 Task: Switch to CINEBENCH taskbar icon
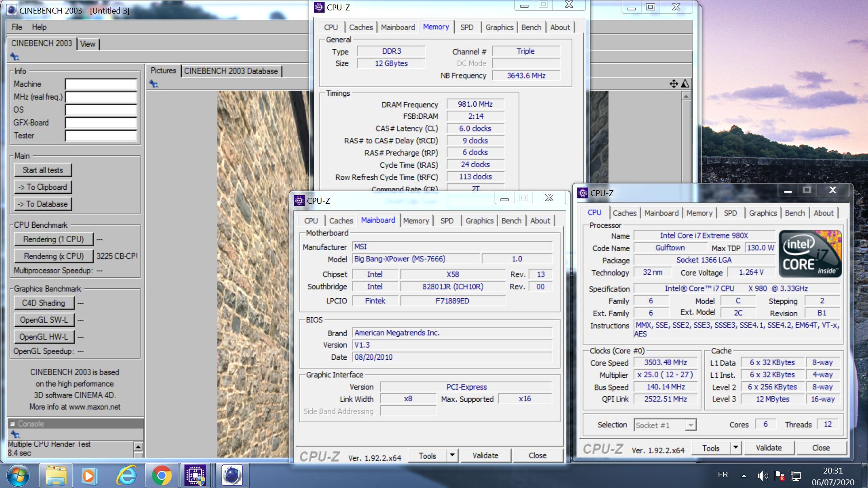(232, 475)
